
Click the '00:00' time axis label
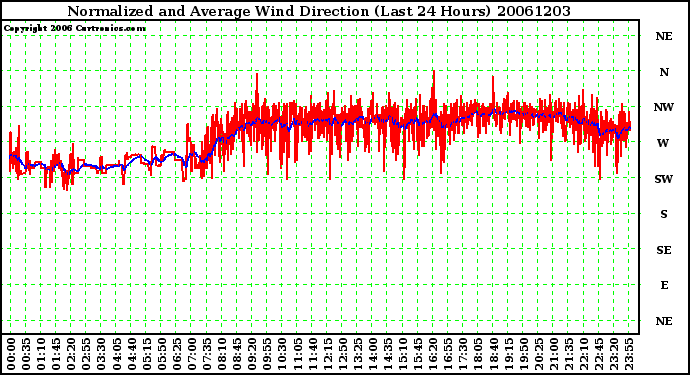click(x=11, y=354)
